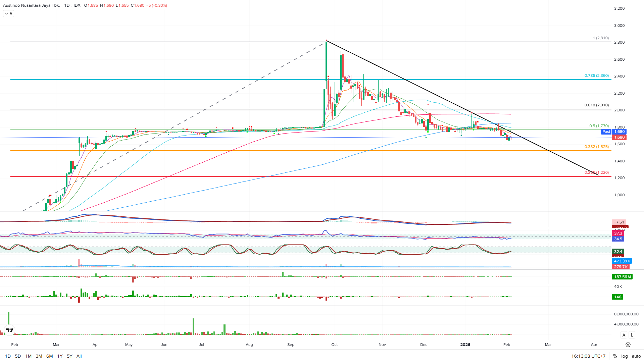Select the 5D time range
644x362 pixels.
coord(18,356)
